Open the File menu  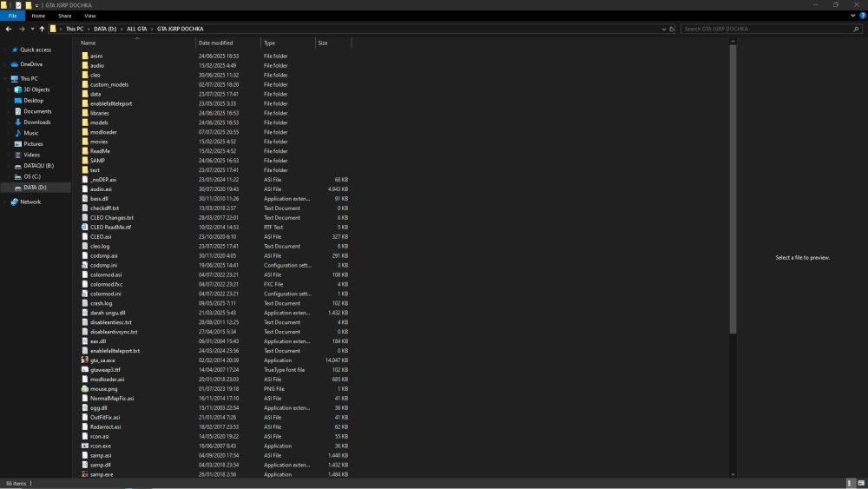click(x=12, y=16)
